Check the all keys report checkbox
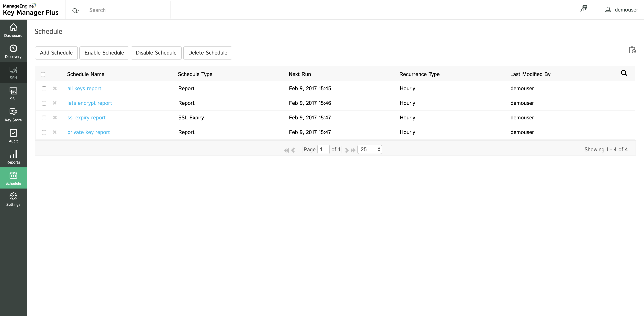 coord(44,89)
